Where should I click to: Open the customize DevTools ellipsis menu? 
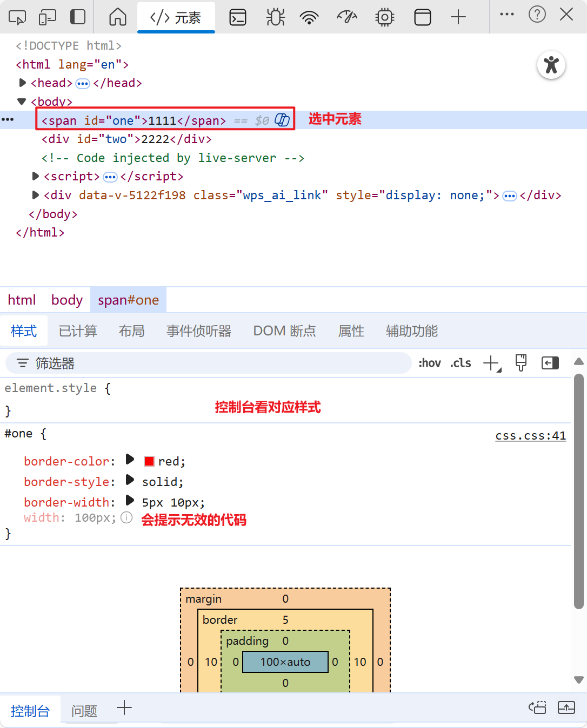pyautogui.click(x=507, y=15)
